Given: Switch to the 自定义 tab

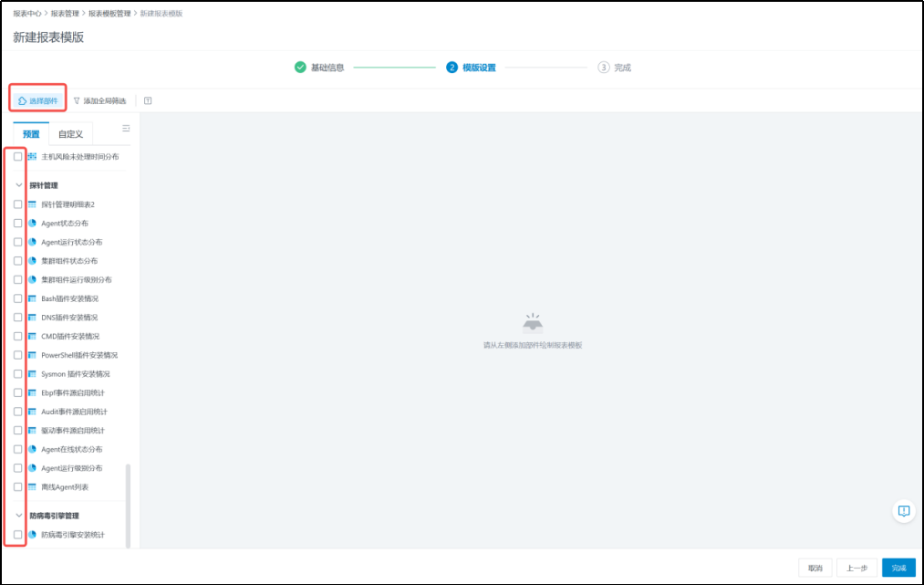Looking at the screenshot, I should pyautogui.click(x=71, y=134).
